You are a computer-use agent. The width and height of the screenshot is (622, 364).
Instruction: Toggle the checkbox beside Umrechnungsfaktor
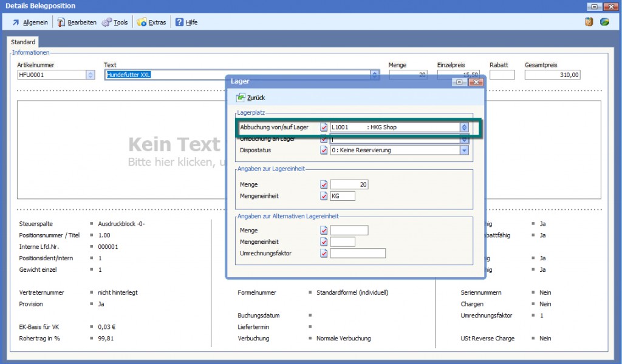coord(324,253)
